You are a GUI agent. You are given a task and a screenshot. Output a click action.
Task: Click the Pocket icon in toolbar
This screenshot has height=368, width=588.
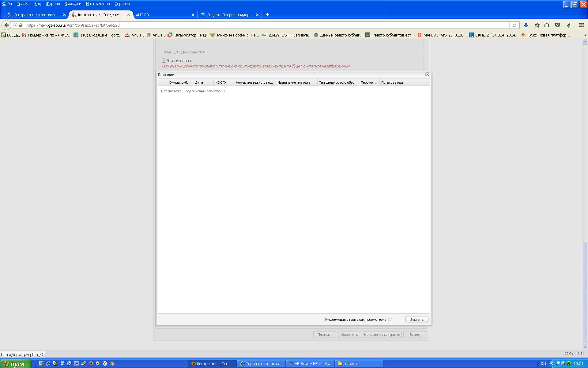[x=558, y=25]
